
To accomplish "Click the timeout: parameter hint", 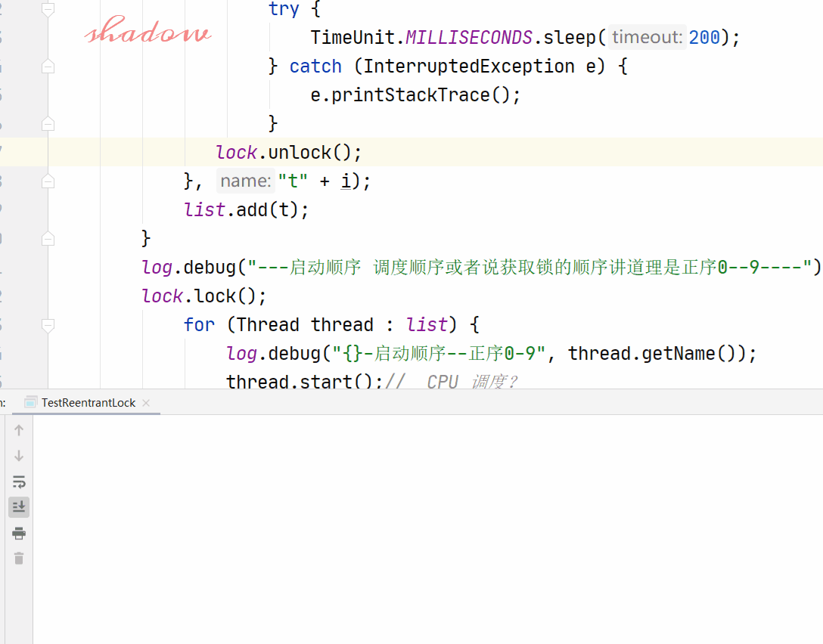I will [x=648, y=37].
